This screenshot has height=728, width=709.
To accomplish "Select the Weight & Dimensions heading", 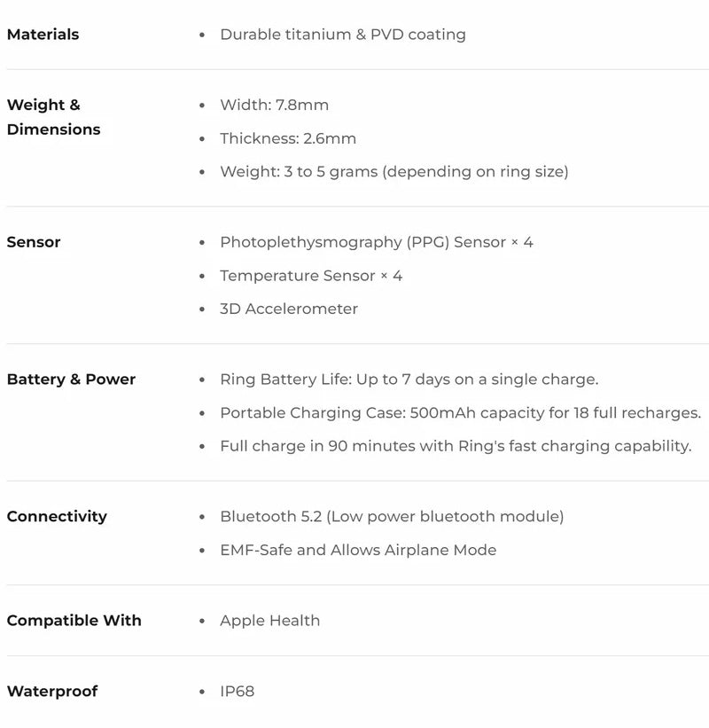I will click(53, 117).
